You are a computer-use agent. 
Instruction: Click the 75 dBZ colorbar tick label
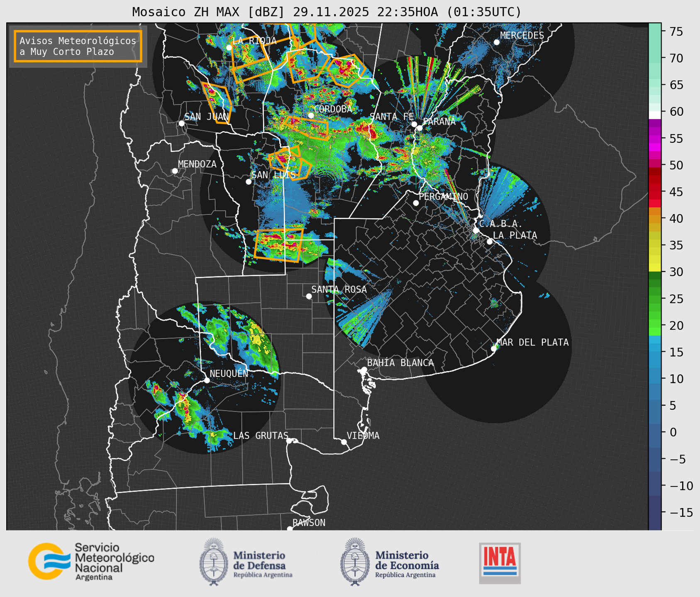[676, 32]
